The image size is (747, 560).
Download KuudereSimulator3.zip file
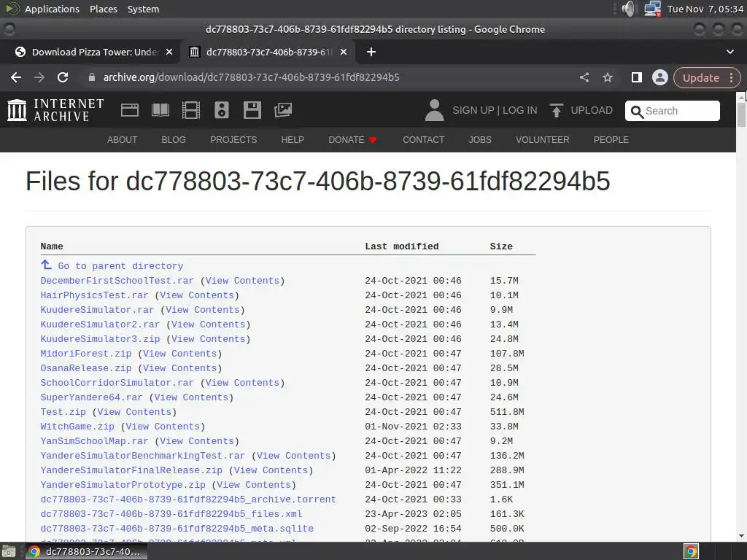pyautogui.click(x=100, y=339)
